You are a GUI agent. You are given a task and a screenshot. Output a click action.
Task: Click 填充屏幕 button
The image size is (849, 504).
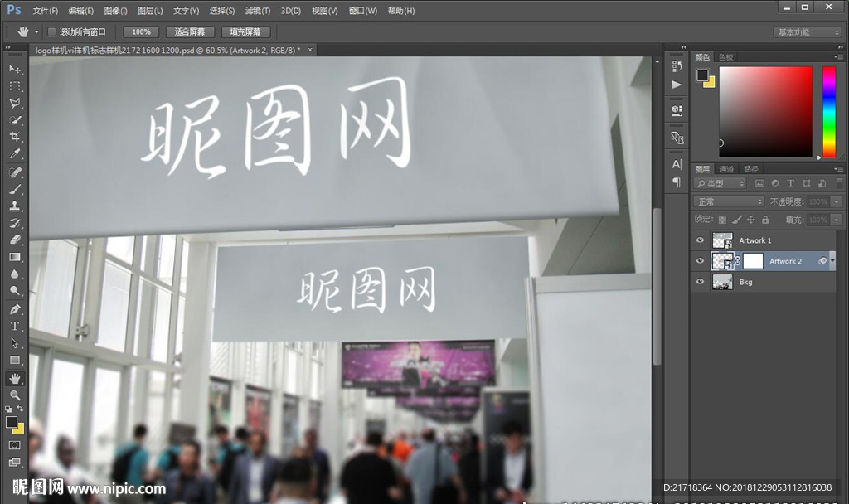click(245, 32)
